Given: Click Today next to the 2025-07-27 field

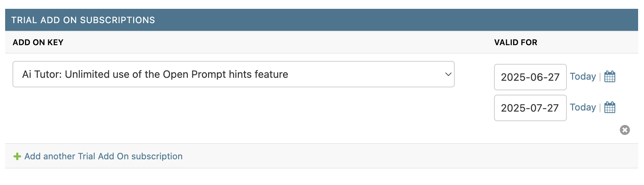Looking at the screenshot, I should tap(583, 108).
